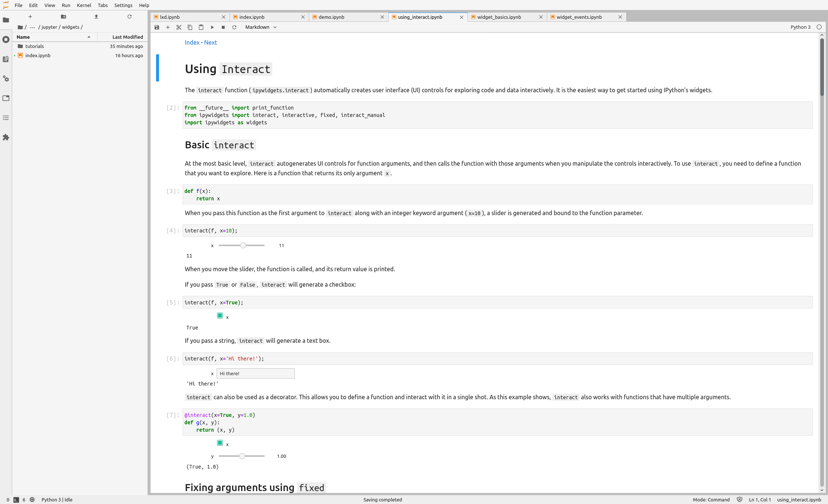Run the selected cell
This screenshot has width=828, height=504.
212,27
